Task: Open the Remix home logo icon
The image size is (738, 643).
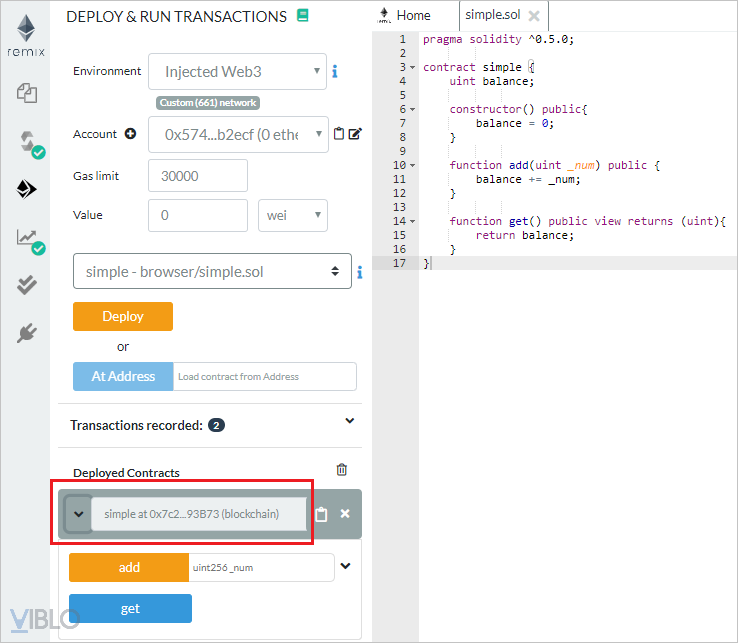Action: pyautogui.click(x=26, y=35)
